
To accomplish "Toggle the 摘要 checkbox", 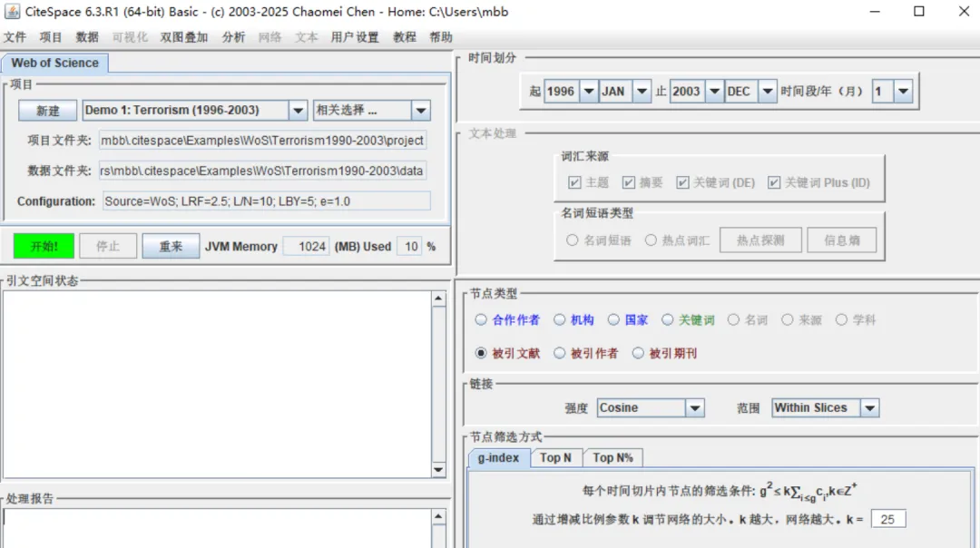I will (629, 182).
